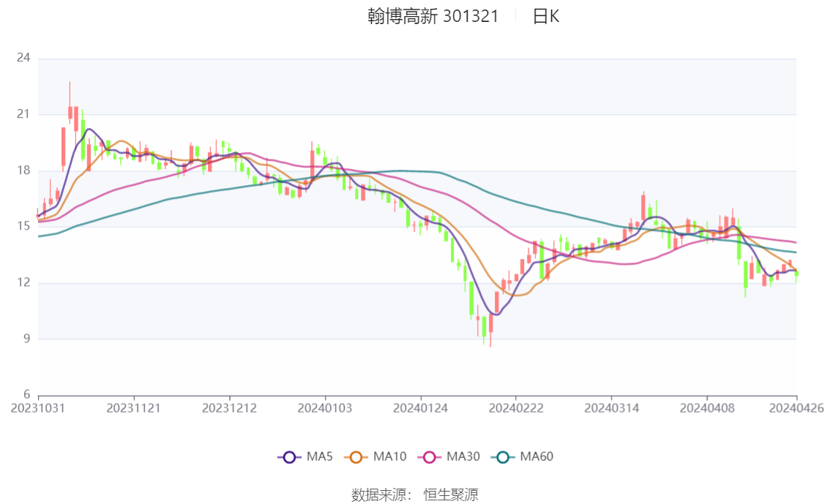This screenshot has height=504, width=830.
Task: Click the 20240222 date axis label
Action: click(515, 408)
